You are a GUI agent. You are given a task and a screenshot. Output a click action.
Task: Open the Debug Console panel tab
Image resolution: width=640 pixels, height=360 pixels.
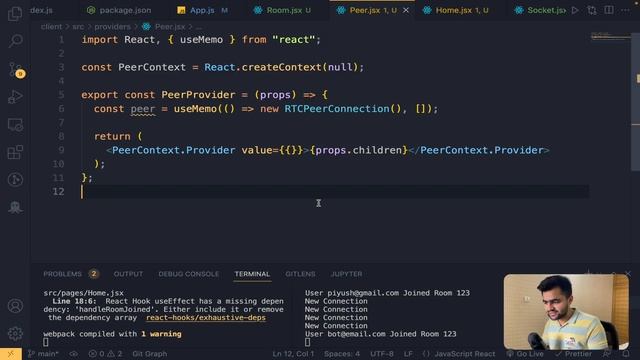pos(189,274)
